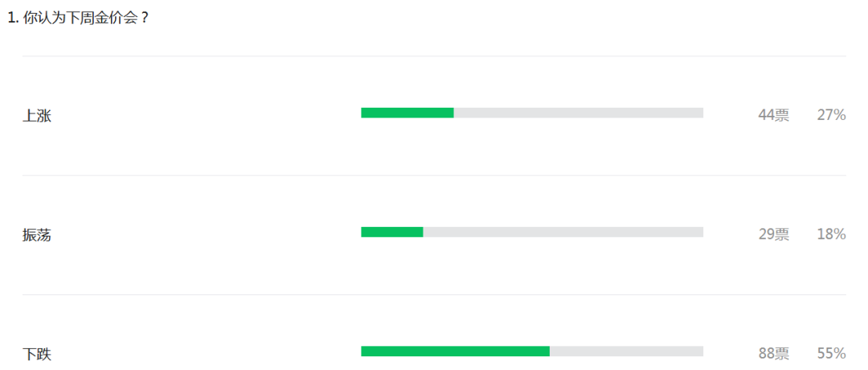Click the gray unfilled part of 下跌 bar
Screen dimensions: 868x370
(627, 351)
